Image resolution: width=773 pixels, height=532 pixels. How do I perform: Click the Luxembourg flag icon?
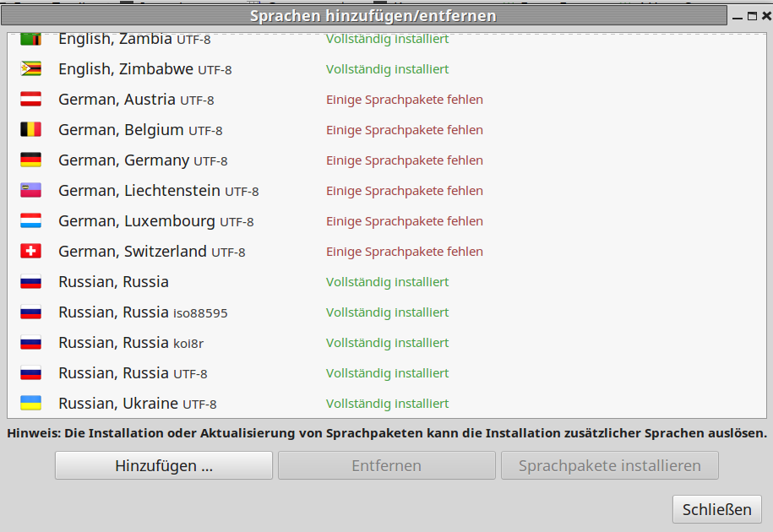coord(30,221)
